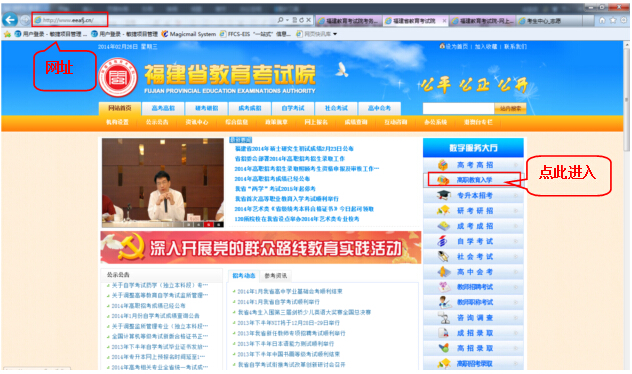The height and width of the screenshot is (374, 632).
Task: Open the 高职教育入学 icon entry
Action: pos(443,180)
